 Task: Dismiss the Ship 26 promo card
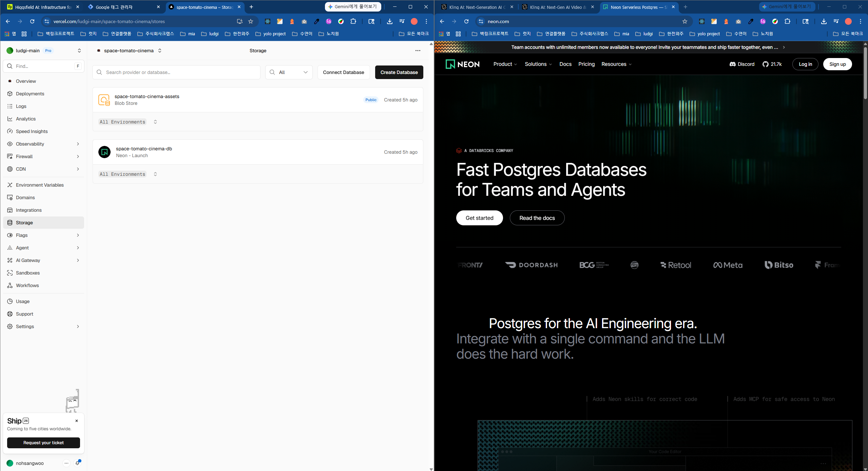coord(77,421)
